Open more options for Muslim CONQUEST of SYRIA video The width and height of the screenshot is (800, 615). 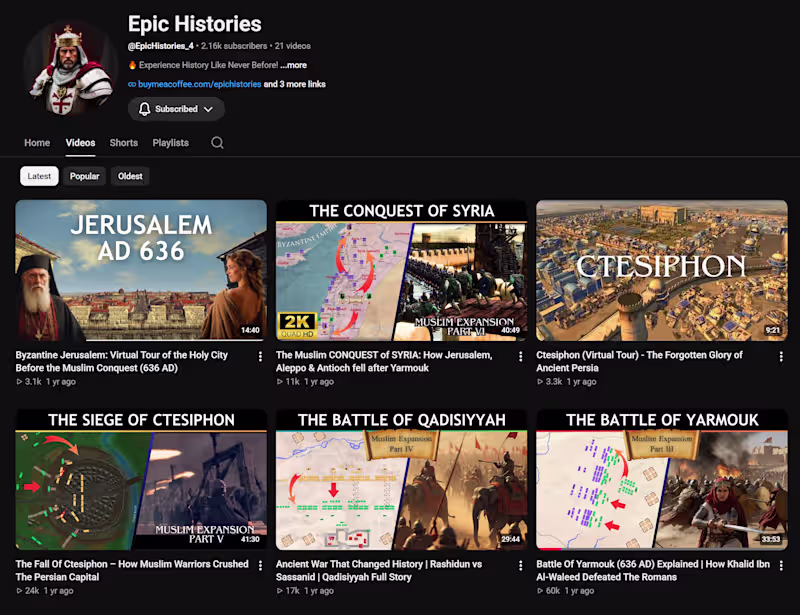[x=520, y=356]
